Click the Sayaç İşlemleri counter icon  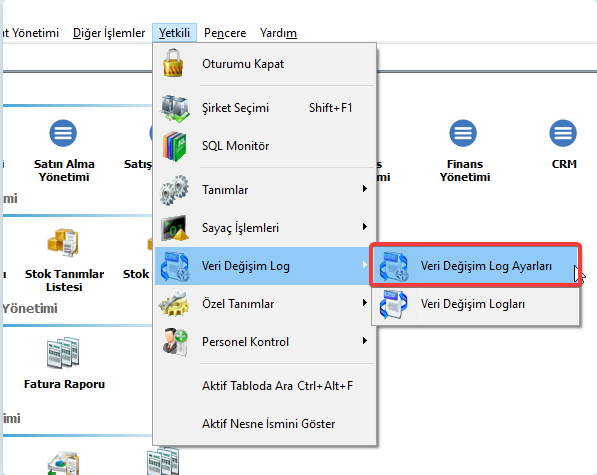coord(174,228)
